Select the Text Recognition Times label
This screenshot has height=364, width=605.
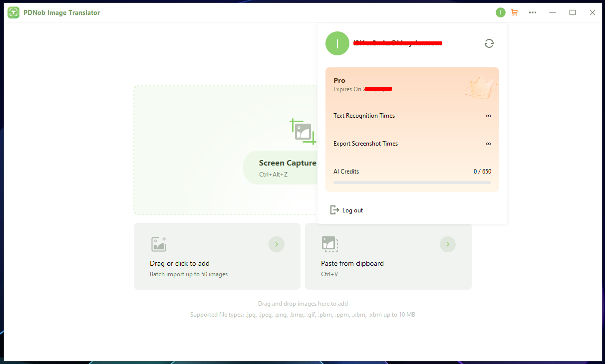(364, 116)
